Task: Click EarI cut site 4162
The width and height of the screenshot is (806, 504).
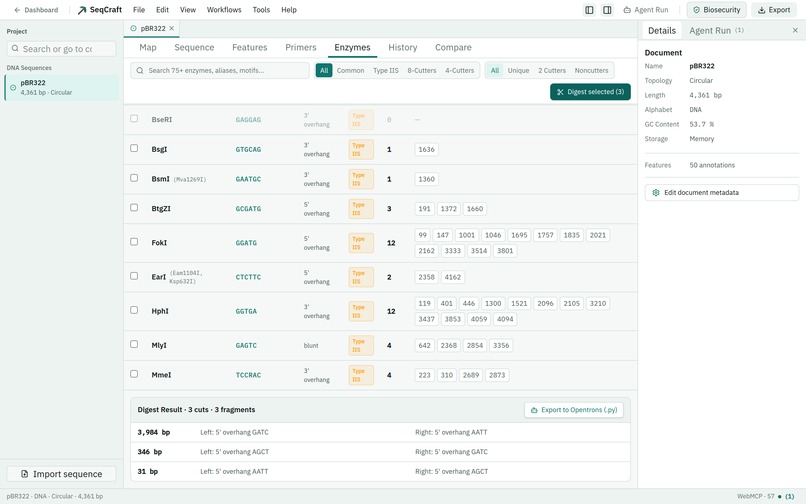Action: pyautogui.click(x=452, y=277)
